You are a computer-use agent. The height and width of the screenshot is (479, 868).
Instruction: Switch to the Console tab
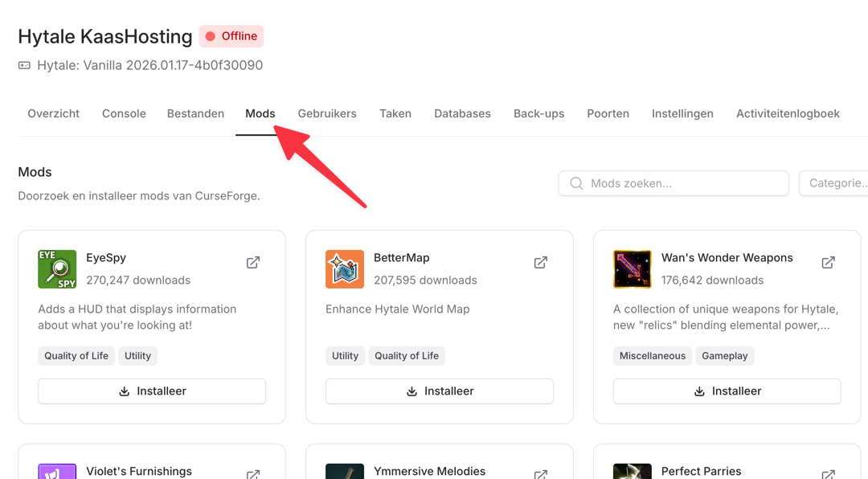tap(124, 113)
